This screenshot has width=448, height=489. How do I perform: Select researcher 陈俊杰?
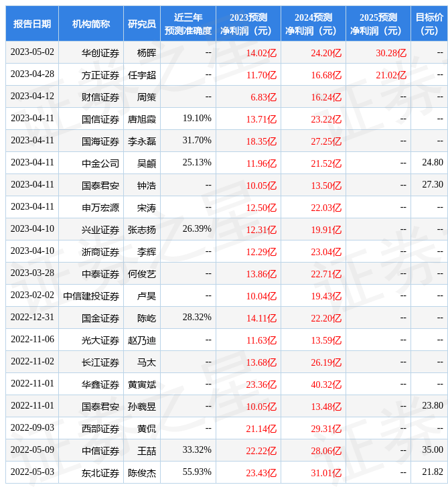click(x=142, y=474)
